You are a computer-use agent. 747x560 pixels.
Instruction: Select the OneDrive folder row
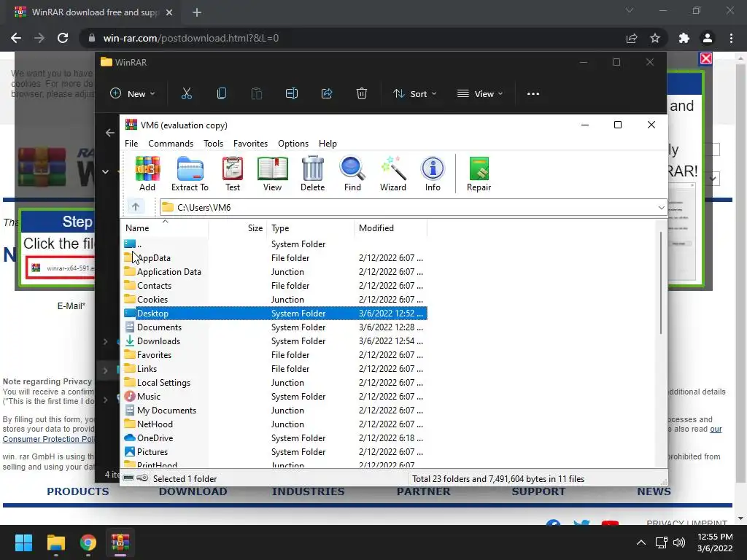pyautogui.click(x=274, y=437)
